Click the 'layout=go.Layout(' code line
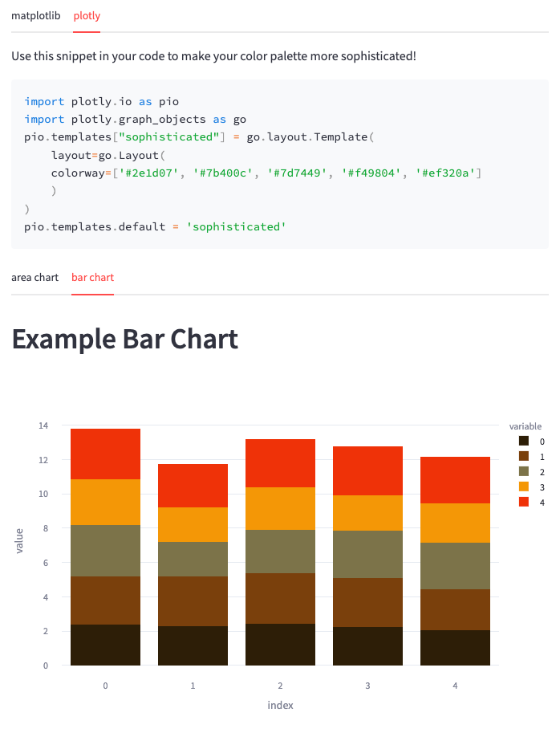 click(108, 156)
